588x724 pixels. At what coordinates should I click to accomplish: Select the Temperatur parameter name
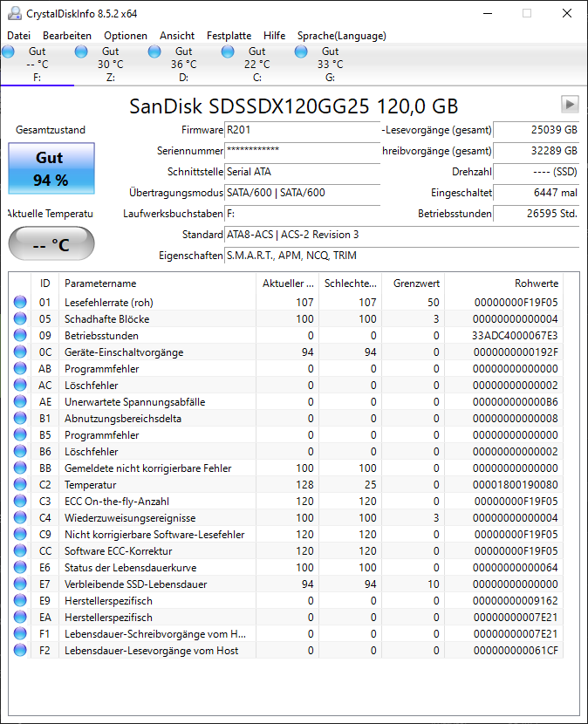90,485
